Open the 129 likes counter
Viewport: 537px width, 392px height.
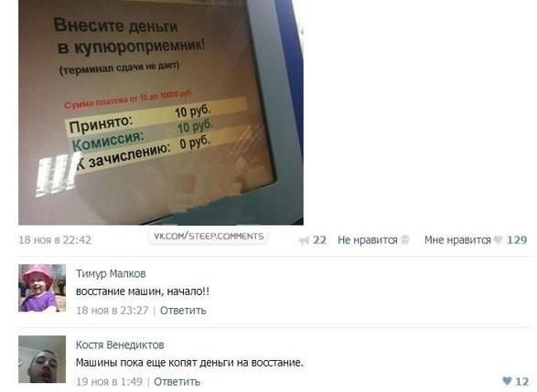(517, 239)
